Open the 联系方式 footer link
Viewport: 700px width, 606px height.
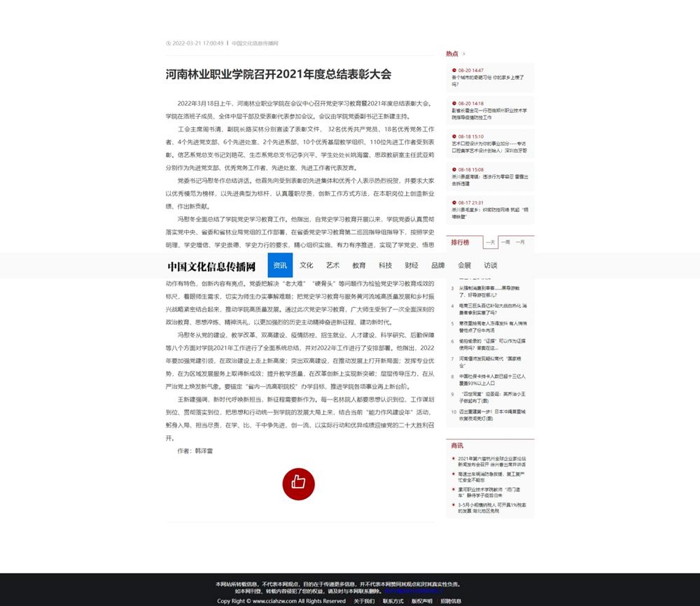pyautogui.click(x=393, y=600)
